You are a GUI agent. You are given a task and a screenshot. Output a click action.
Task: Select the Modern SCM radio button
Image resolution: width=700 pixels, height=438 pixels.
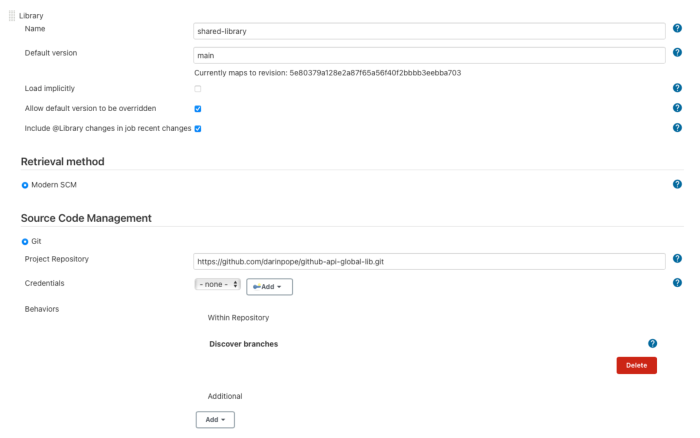coord(25,185)
